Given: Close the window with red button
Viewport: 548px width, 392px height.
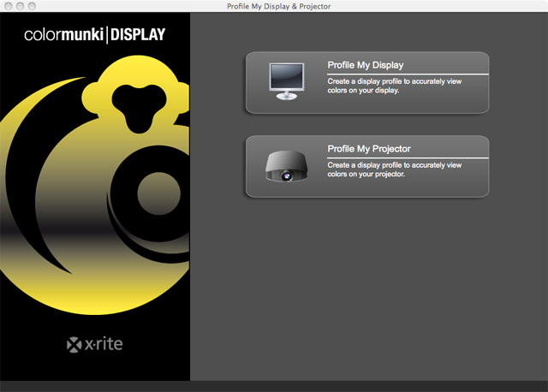Looking at the screenshot, I should point(9,6).
